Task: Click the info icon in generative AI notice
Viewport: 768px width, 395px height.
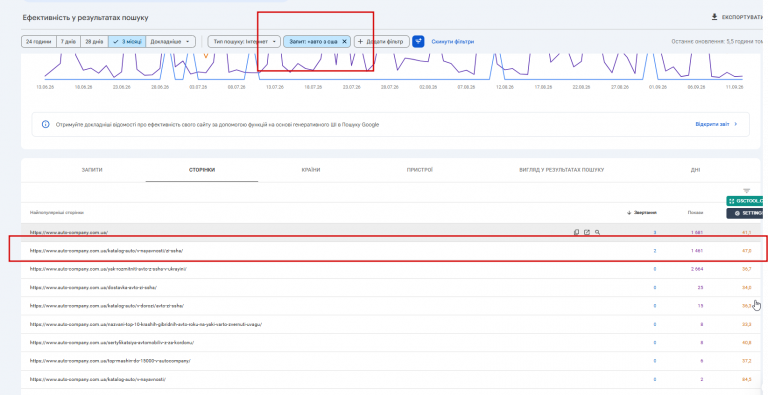Action: coord(46,124)
